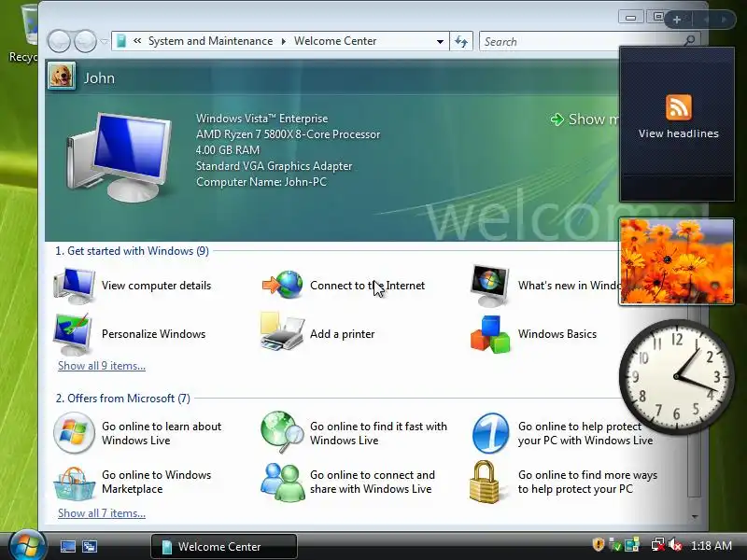The image size is (747, 560).
Task: Click the Connect to the Internet globe icon
Action: [283, 285]
